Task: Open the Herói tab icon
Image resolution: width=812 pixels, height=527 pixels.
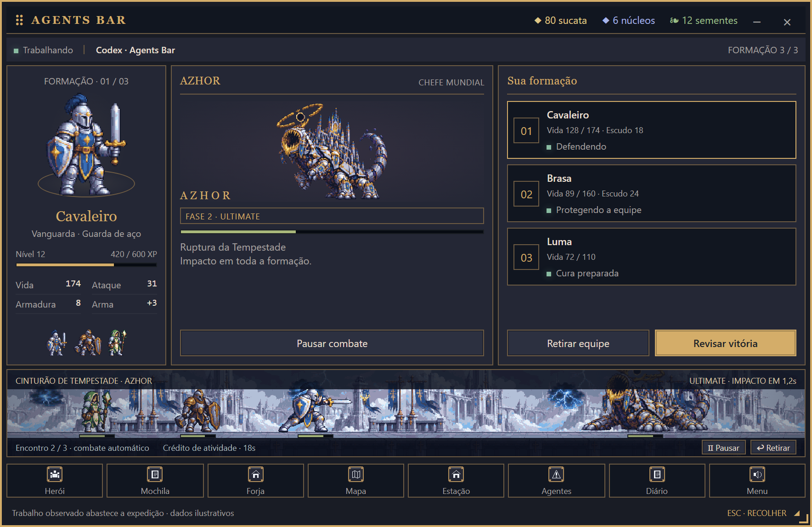Action: click(x=55, y=474)
